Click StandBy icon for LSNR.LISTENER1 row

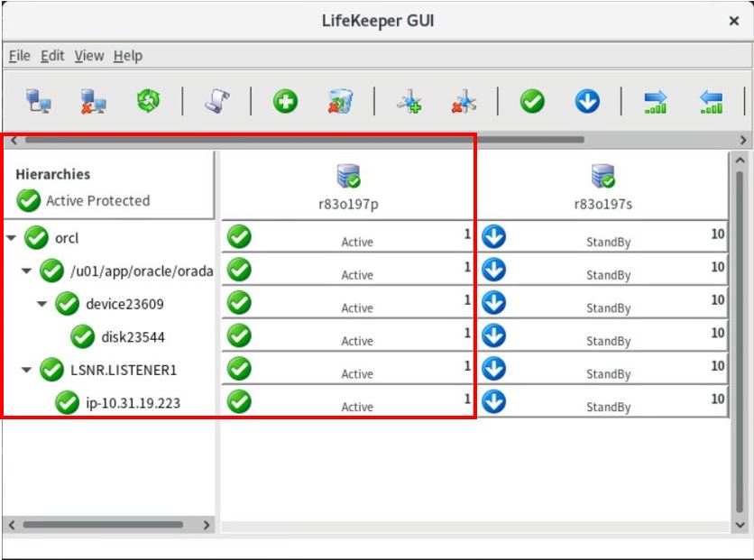tap(494, 369)
